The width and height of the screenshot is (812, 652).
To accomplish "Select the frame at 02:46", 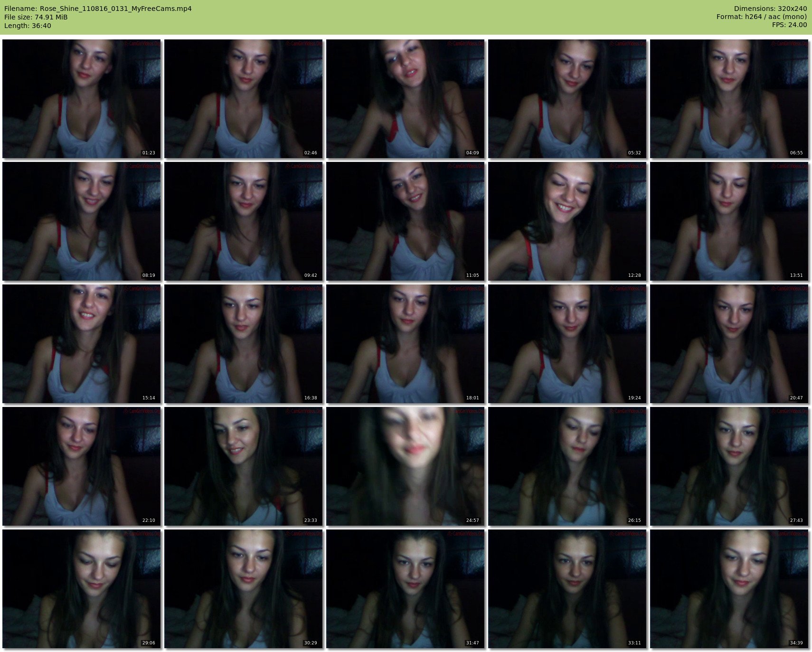I will click(x=243, y=98).
